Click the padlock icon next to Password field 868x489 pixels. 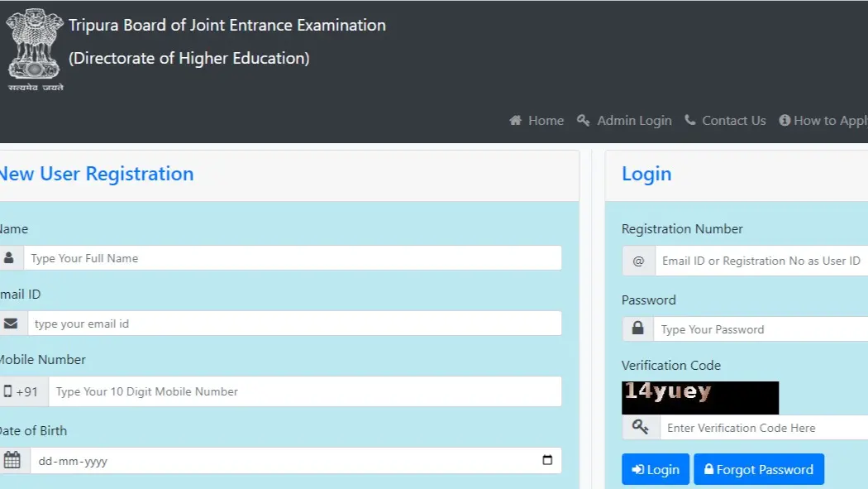pyautogui.click(x=637, y=328)
